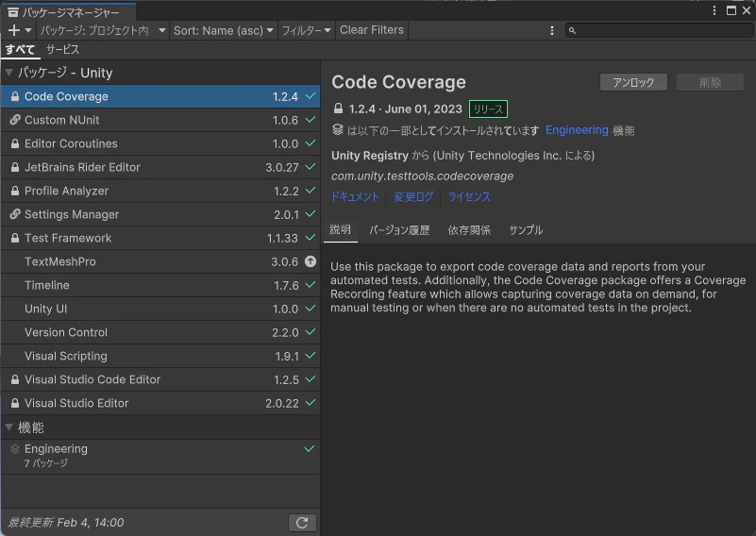This screenshot has height=536, width=756.
Task: Select Visual Scripting package row
Action: [x=160, y=356]
